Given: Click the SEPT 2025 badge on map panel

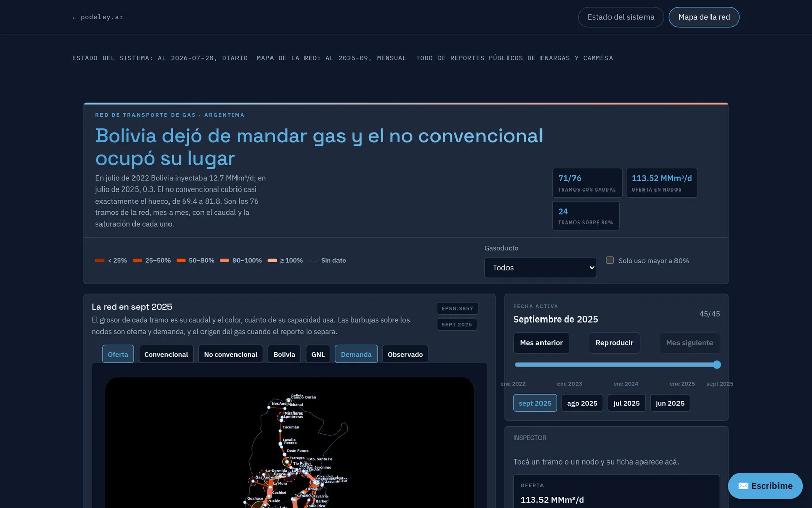Looking at the screenshot, I should [x=457, y=324].
